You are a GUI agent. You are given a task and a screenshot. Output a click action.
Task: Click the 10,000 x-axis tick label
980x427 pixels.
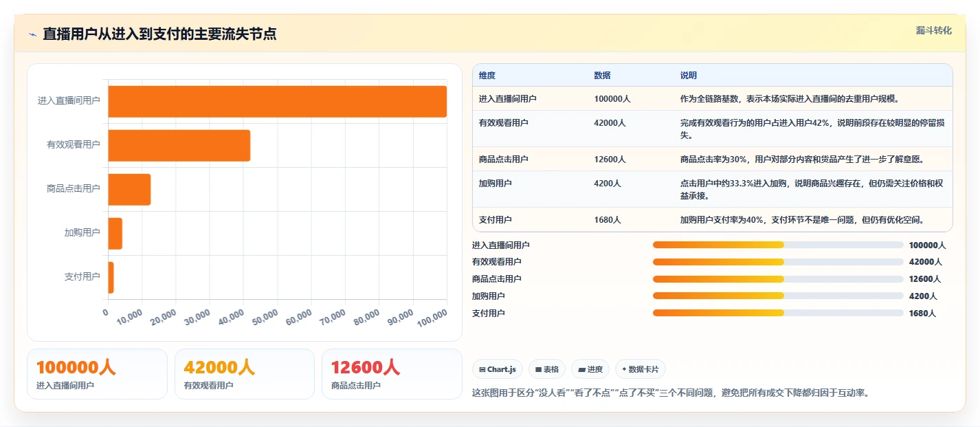(x=130, y=316)
